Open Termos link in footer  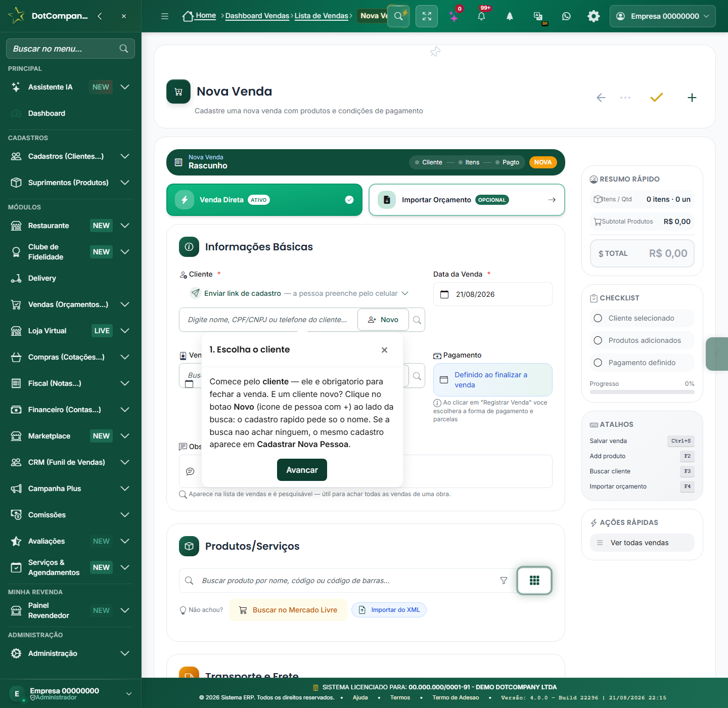tap(400, 698)
